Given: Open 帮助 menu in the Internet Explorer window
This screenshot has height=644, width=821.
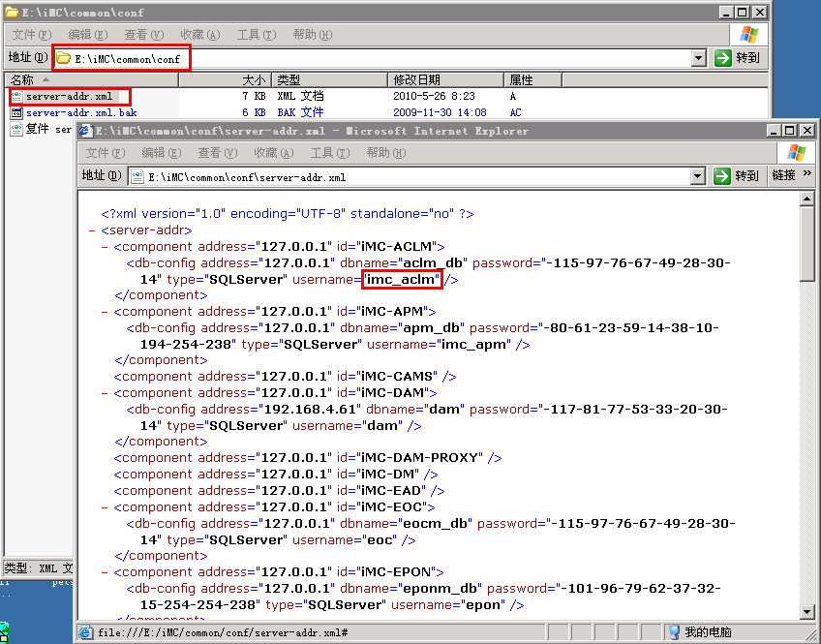Looking at the screenshot, I should coord(386,153).
